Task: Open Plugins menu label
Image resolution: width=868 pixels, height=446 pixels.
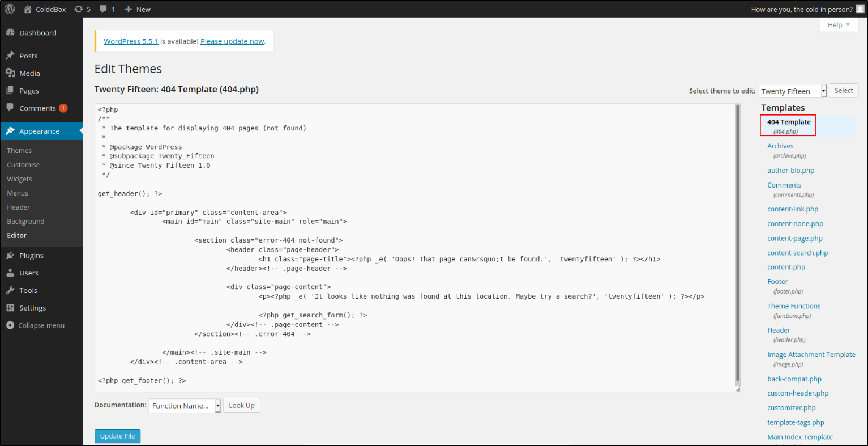Action: pyautogui.click(x=31, y=256)
